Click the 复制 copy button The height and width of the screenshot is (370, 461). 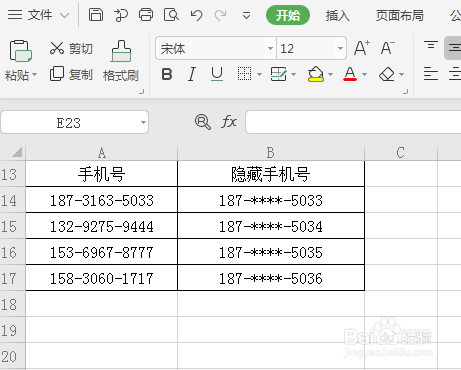[71, 74]
